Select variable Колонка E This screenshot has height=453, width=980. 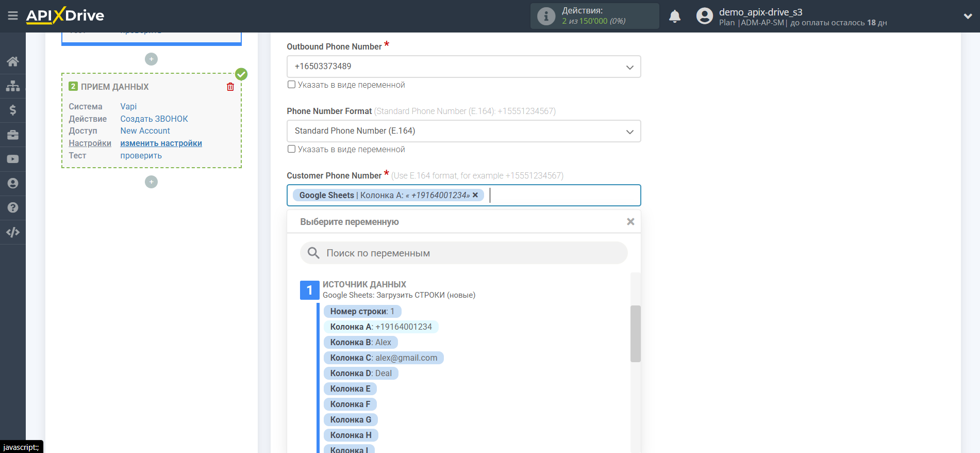tap(351, 389)
